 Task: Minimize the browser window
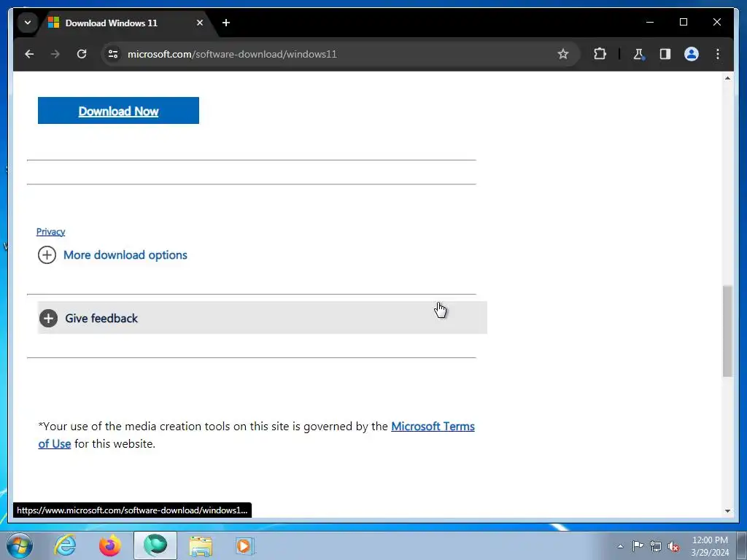650,22
